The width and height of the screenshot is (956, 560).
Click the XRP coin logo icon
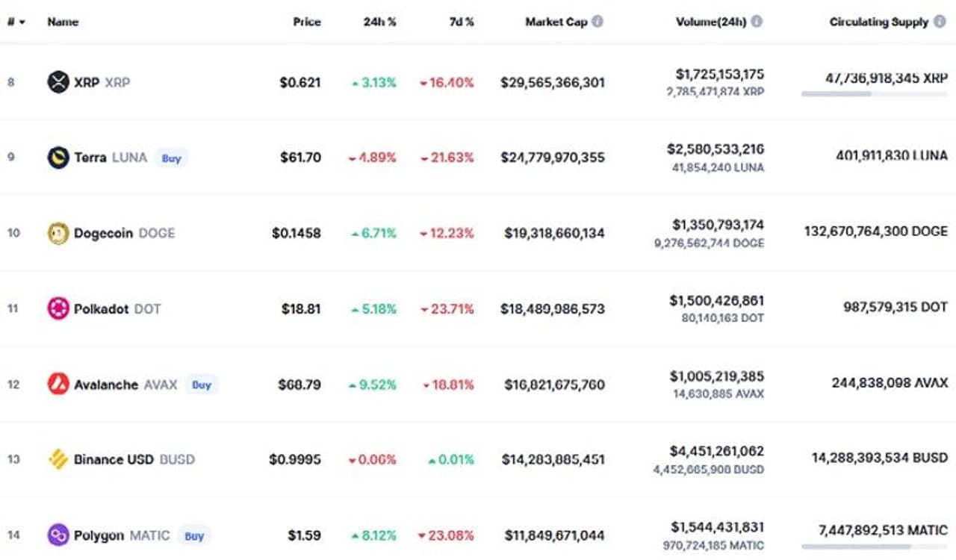pyautogui.click(x=58, y=82)
